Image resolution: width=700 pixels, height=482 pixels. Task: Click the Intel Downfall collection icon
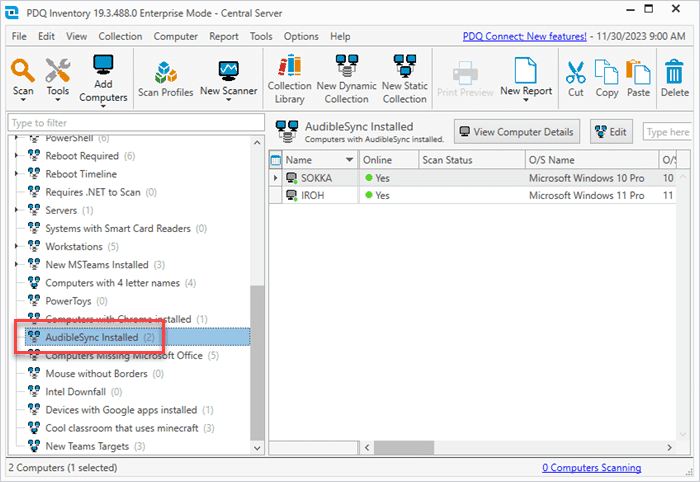[x=34, y=391]
